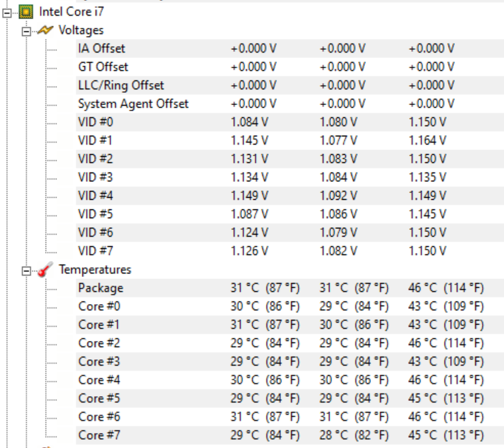The image size is (504, 448).
Task: Click Core #1 min value 30 °C (86 °F)
Action: [354, 325]
